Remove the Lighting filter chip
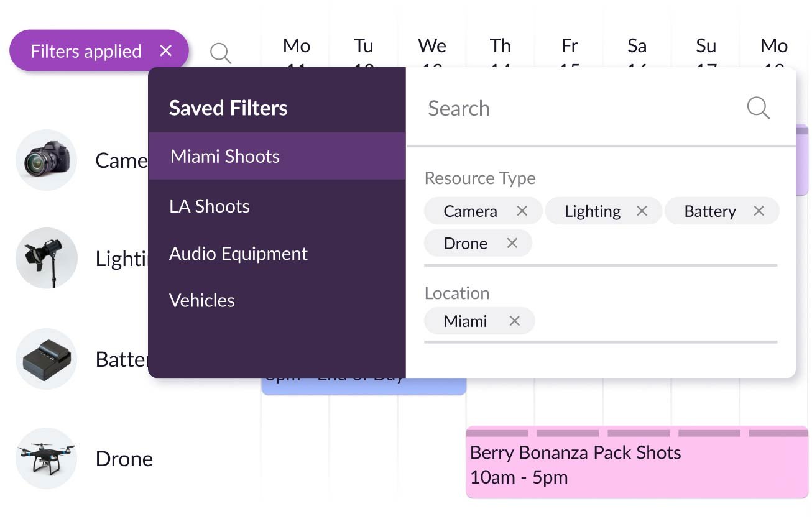The width and height of the screenshot is (812, 519). click(642, 211)
